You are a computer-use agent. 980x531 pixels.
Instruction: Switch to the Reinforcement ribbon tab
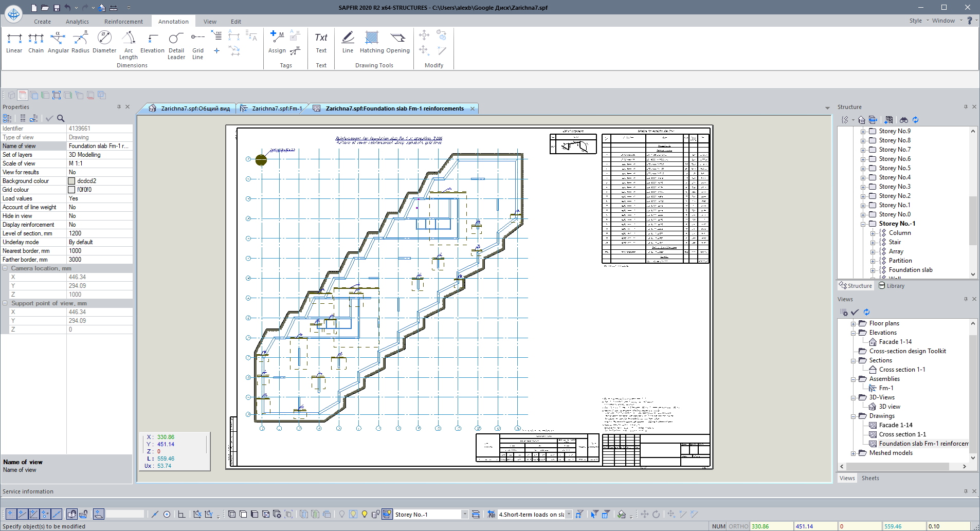(123, 21)
